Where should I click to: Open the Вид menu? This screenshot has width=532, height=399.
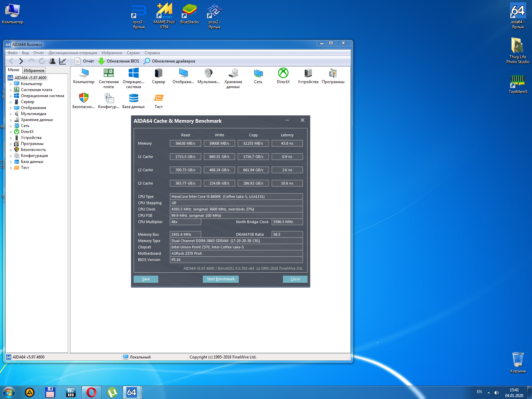point(25,53)
